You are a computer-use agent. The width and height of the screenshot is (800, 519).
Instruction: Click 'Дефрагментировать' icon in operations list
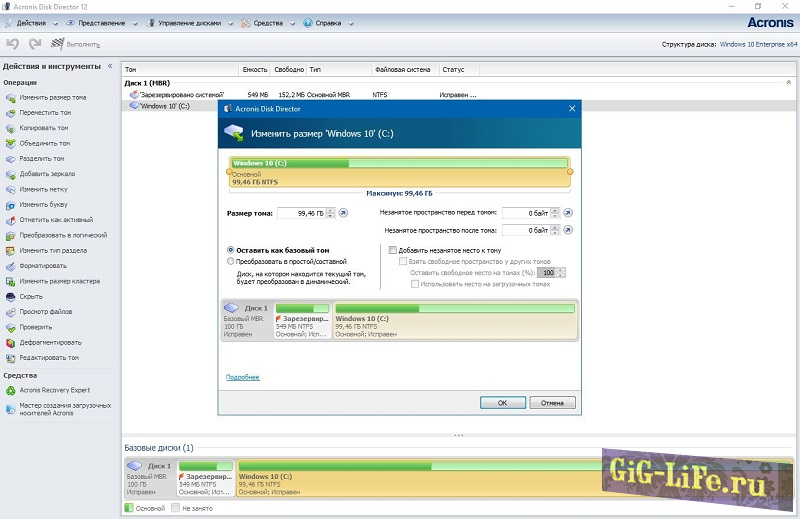pos(11,342)
